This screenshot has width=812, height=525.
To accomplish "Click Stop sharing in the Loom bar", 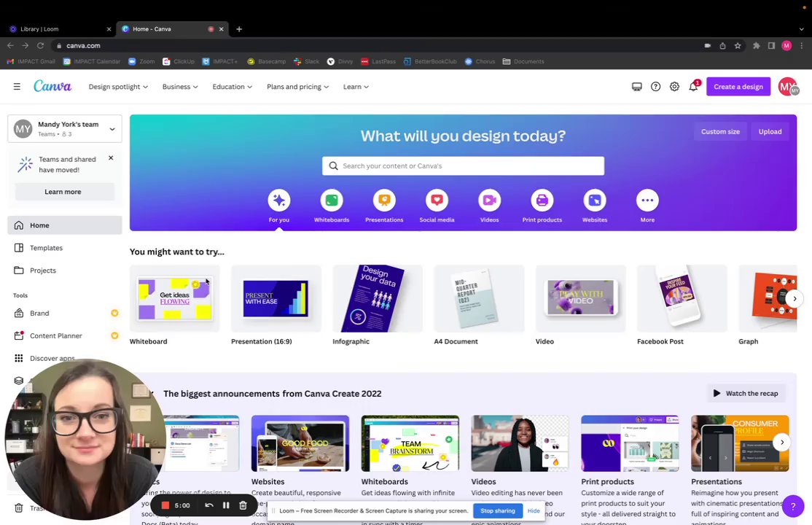I will pos(498,510).
